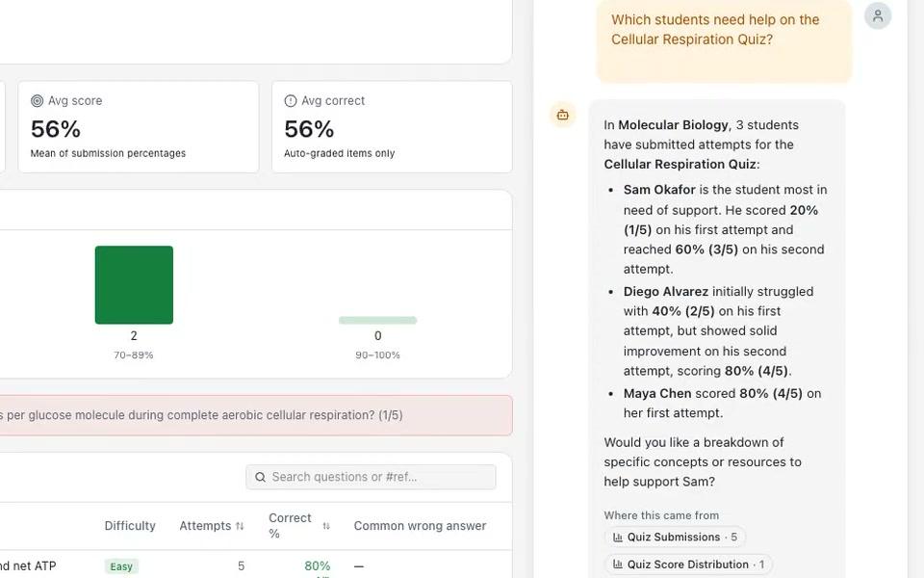Click the 90–100% distribution bar
The image size is (924, 578).
377,320
